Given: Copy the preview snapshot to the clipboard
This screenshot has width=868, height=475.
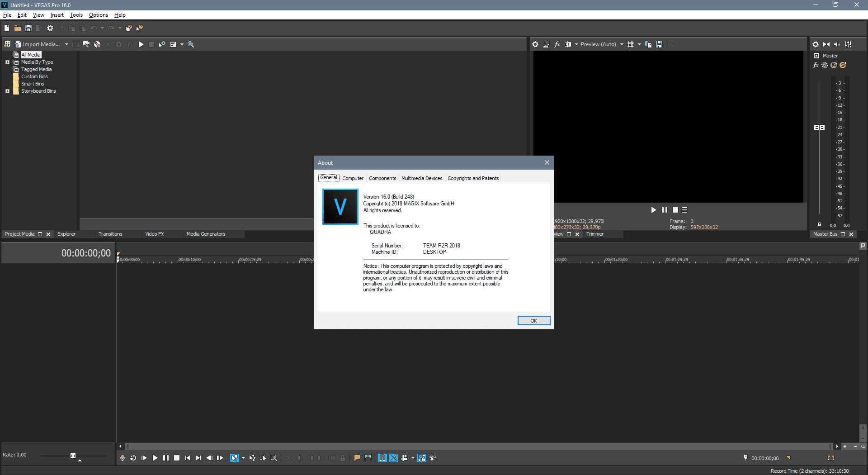Looking at the screenshot, I should pos(648,44).
